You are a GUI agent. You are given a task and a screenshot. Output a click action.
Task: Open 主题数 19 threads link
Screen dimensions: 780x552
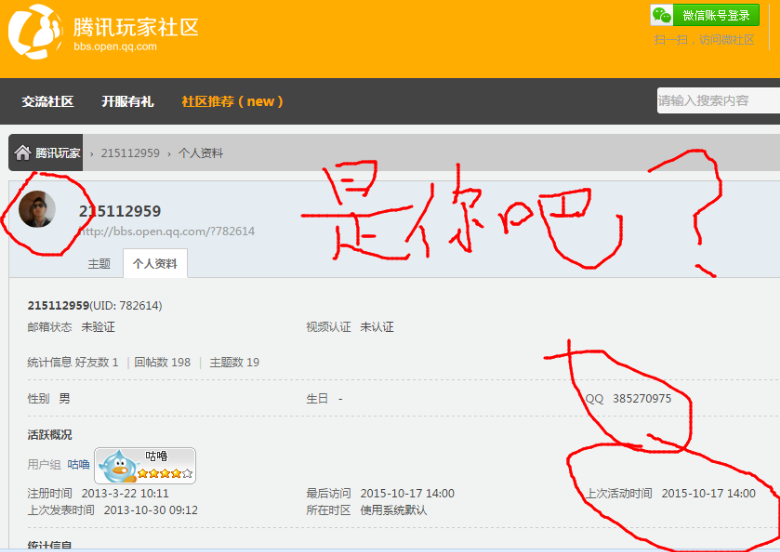[x=234, y=363]
